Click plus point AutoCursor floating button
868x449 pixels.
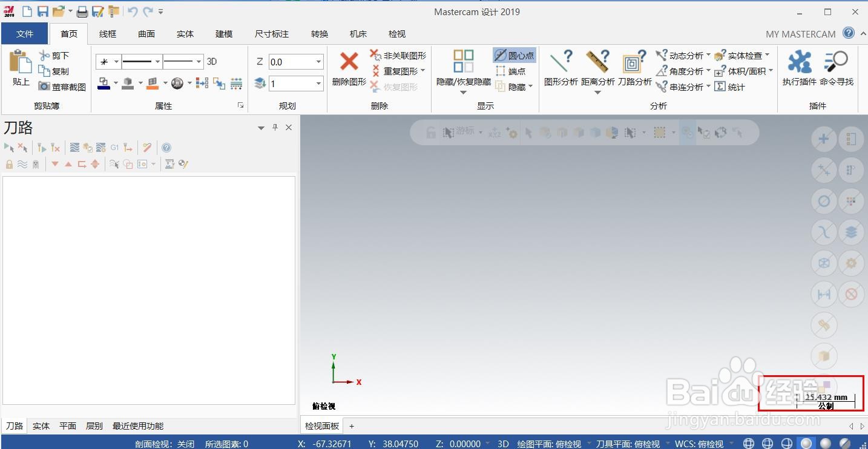(x=824, y=139)
